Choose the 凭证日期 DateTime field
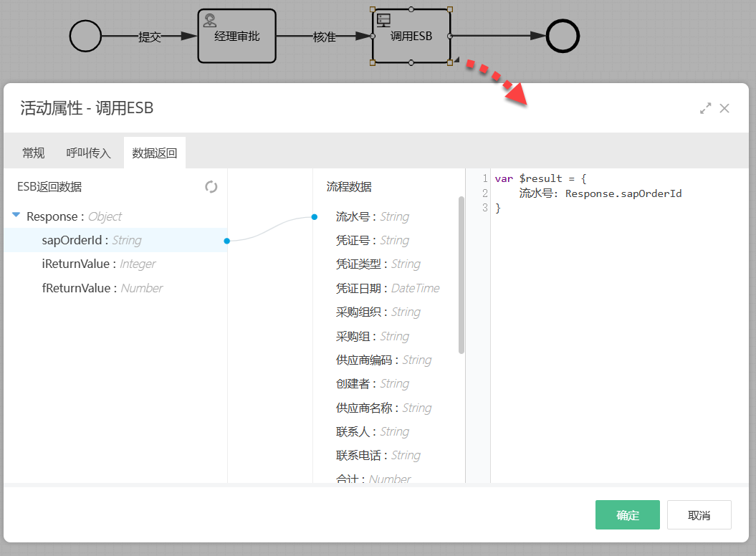Screen dimensions: 756x556 pos(387,288)
